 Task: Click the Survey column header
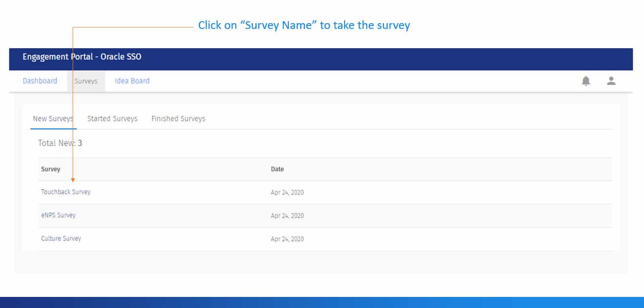coord(51,169)
